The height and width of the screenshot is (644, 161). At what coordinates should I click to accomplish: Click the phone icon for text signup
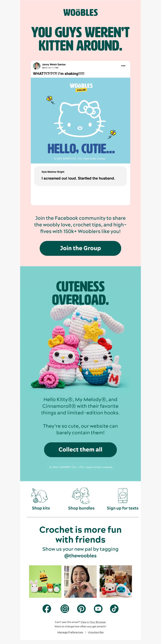coord(123,495)
